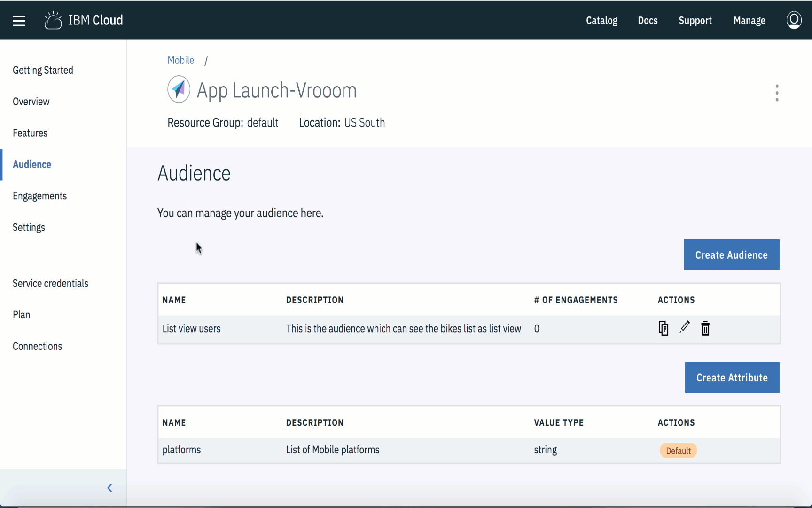Delete the List view users audience
This screenshot has height=508, width=812.
(705, 328)
